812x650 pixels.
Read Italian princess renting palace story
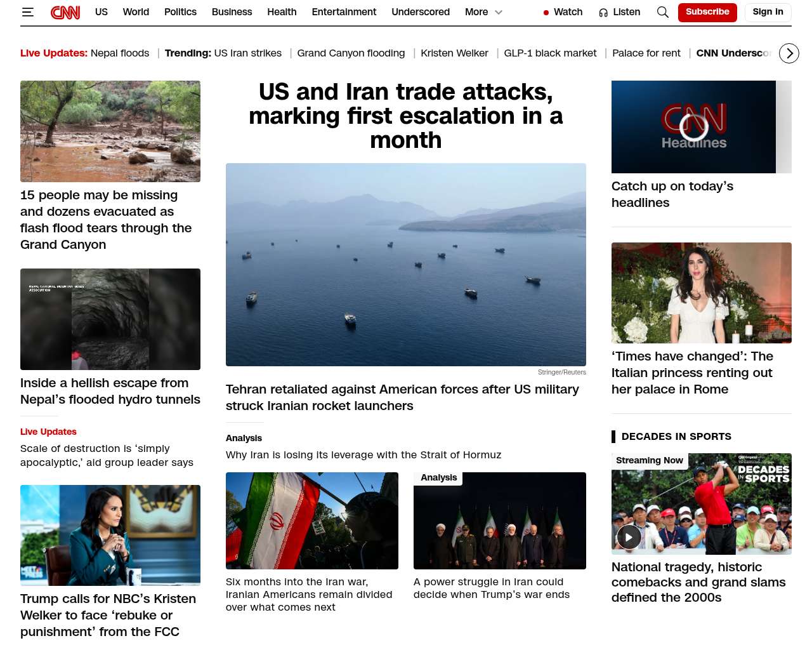pos(692,373)
